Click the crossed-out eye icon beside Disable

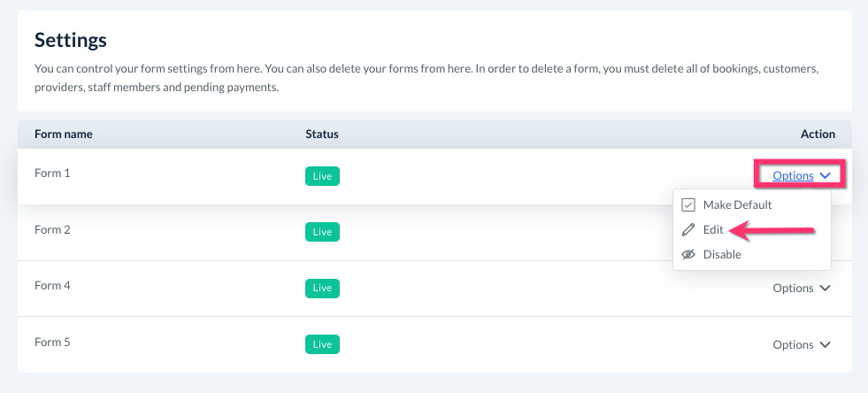pyautogui.click(x=688, y=255)
